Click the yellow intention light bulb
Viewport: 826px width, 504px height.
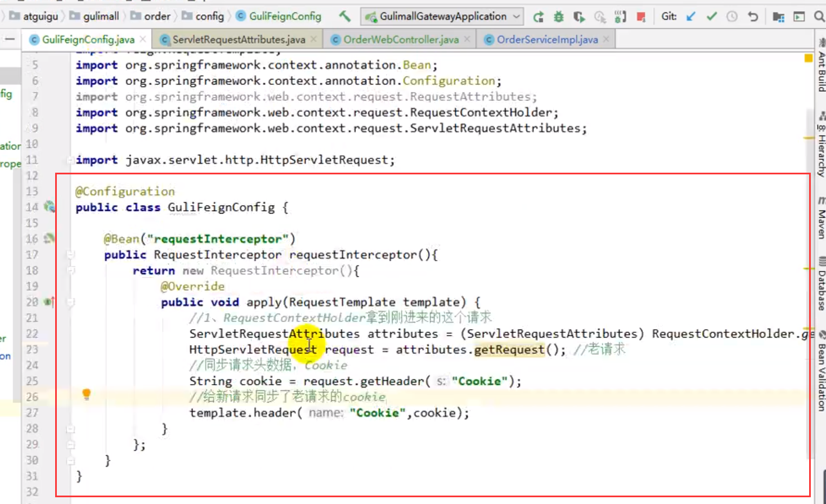click(x=86, y=394)
